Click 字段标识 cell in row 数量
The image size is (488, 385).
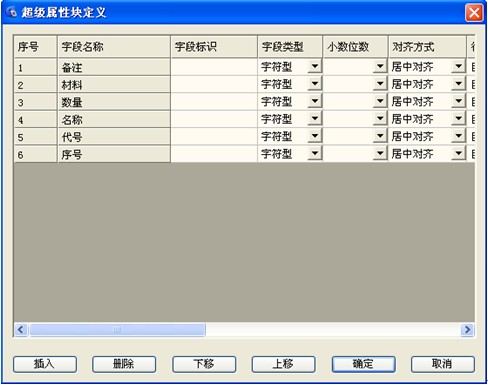pyautogui.click(x=214, y=101)
